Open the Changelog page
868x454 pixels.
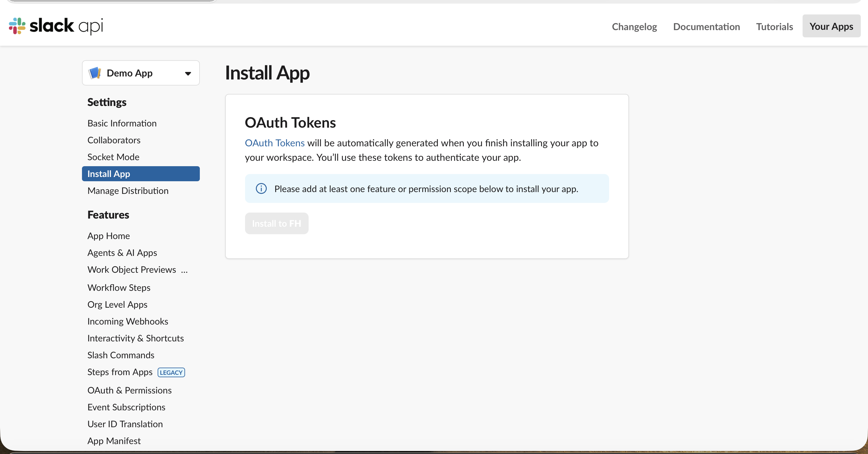coord(634,26)
